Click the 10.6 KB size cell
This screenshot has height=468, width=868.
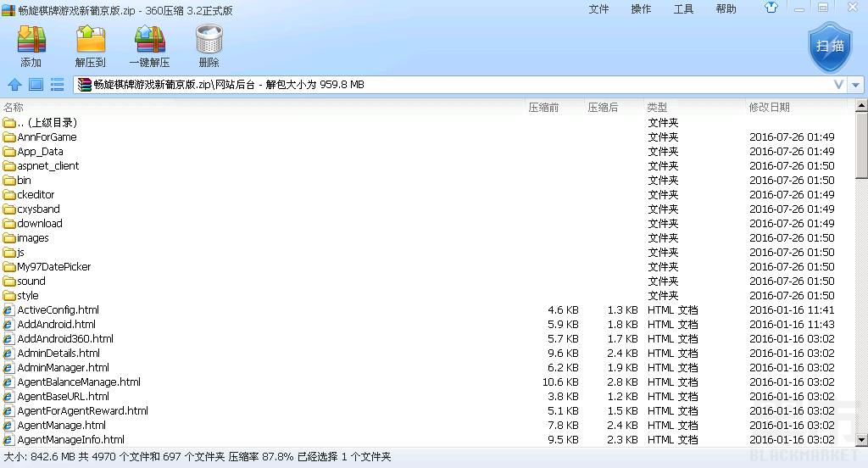point(560,382)
